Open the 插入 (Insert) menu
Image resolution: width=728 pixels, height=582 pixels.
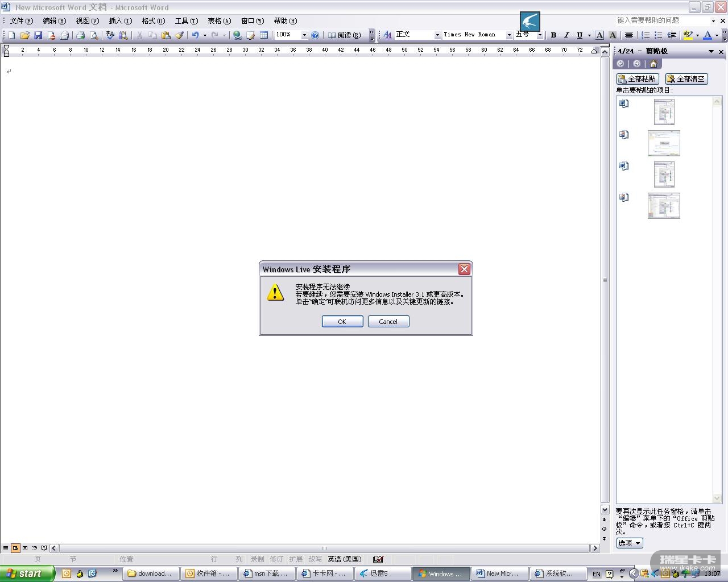[121, 21]
